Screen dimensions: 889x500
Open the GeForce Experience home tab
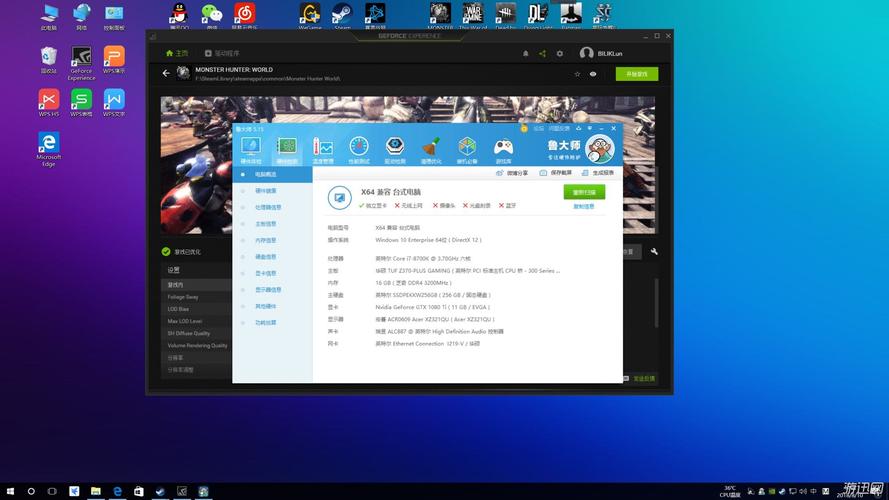(177, 53)
